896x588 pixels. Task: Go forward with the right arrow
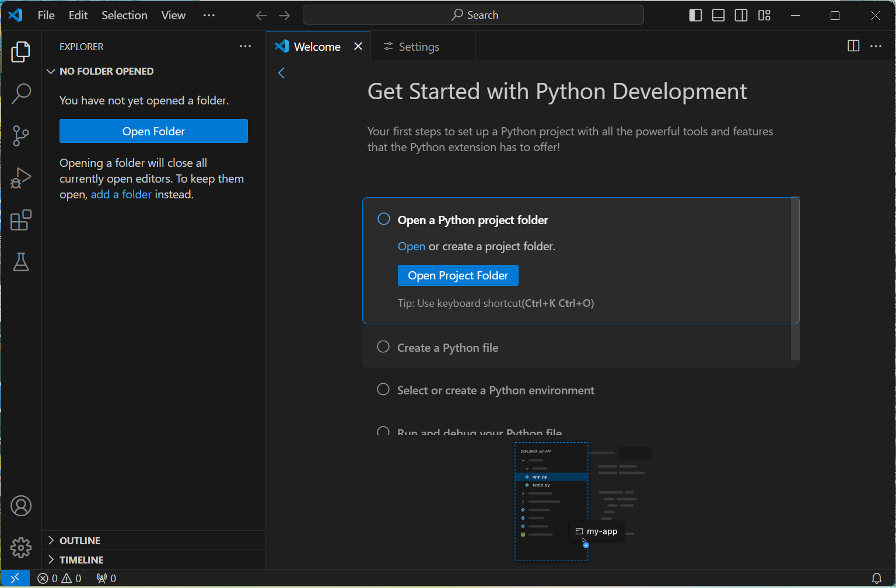point(284,16)
